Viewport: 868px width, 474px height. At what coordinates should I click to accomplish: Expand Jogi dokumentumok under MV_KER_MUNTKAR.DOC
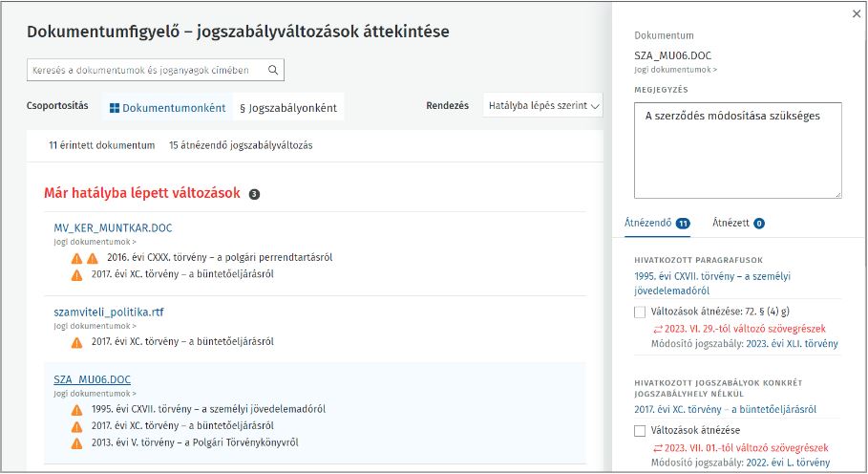[95, 242]
